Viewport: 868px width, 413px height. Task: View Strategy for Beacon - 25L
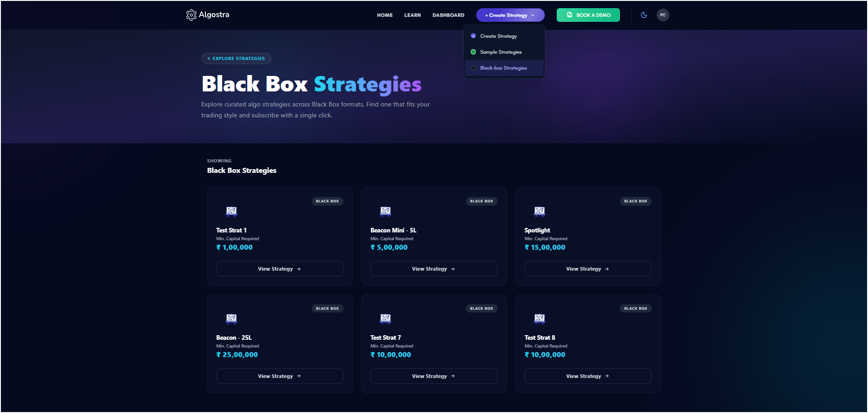click(279, 376)
